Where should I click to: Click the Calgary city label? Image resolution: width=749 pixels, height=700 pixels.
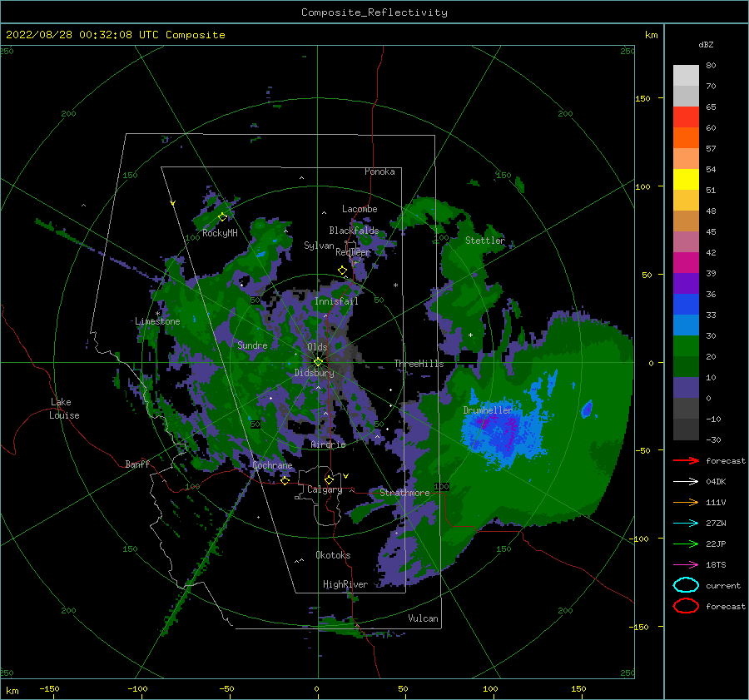[x=325, y=489]
